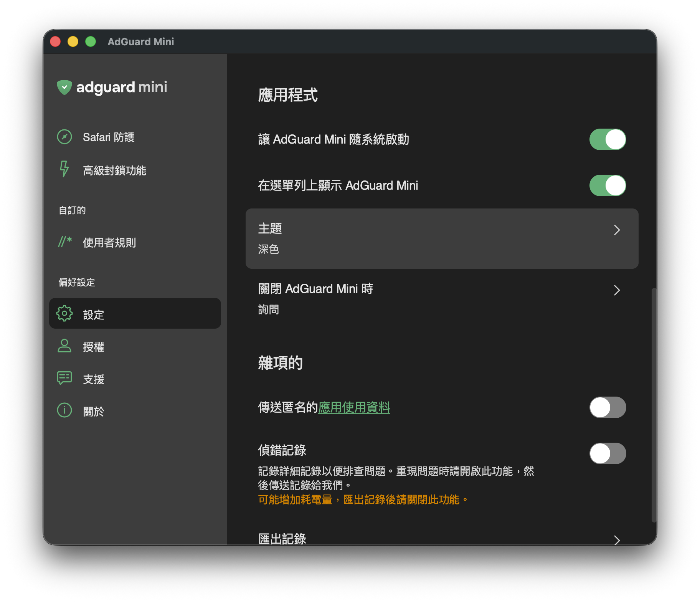Expand 關閉 AdGuard Mini 時 chevron
The image size is (700, 602).
(617, 290)
